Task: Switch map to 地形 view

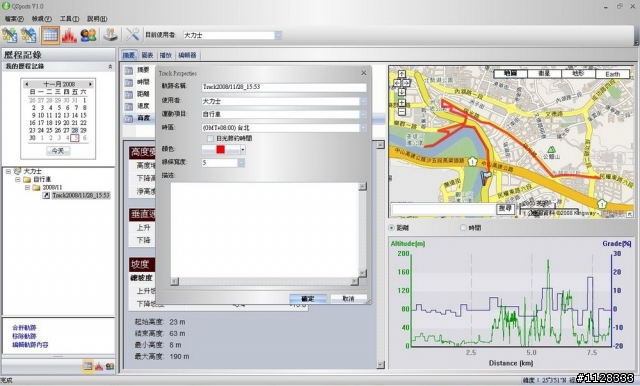Action: pyautogui.click(x=578, y=73)
